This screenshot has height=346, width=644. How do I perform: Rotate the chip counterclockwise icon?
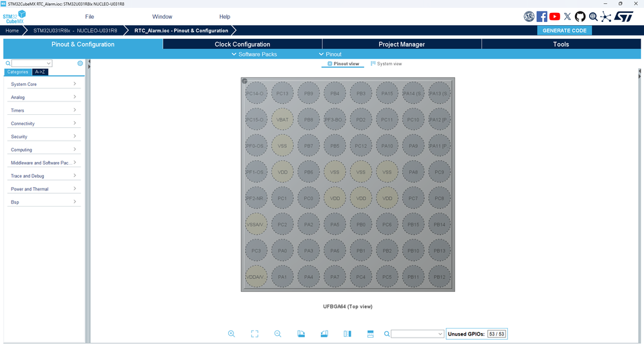point(324,334)
